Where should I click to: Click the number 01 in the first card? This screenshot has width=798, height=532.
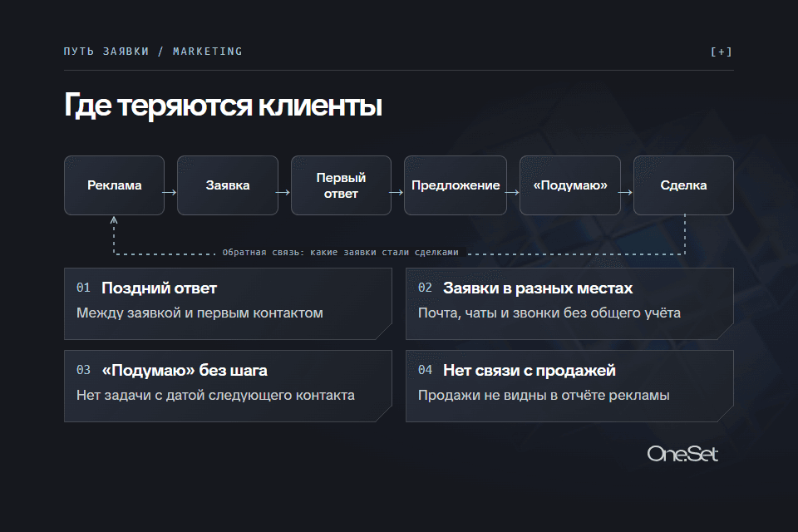tap(83, 288)
